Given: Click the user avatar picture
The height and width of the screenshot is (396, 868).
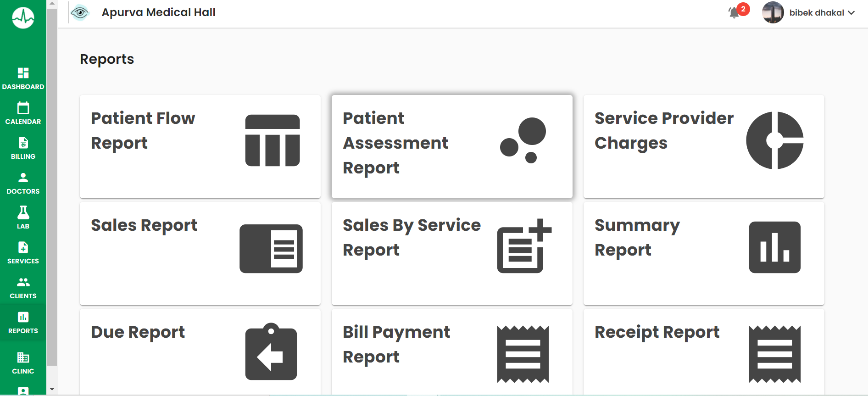Looking at the screenshot, I should pyautogui.click(x=773, y=12).
